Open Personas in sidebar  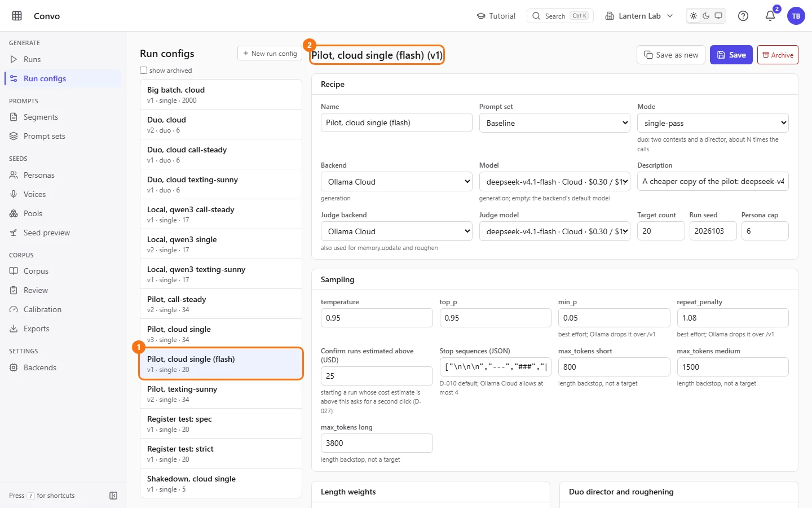coord(63,175)
